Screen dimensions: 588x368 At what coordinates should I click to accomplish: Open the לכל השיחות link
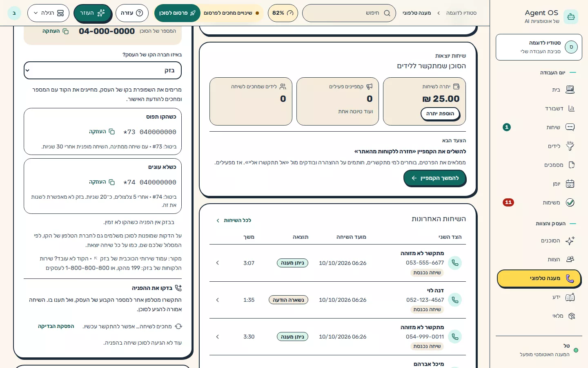tap(234, 220)
